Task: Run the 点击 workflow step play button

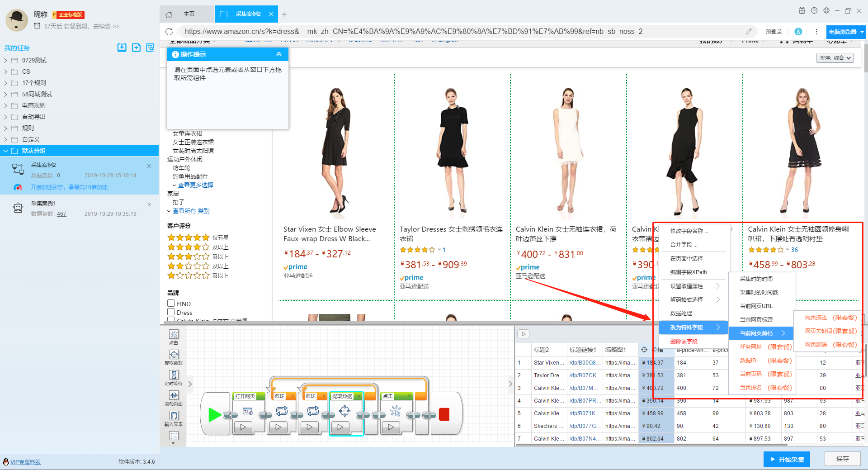Action: click(x=391, y=427)
